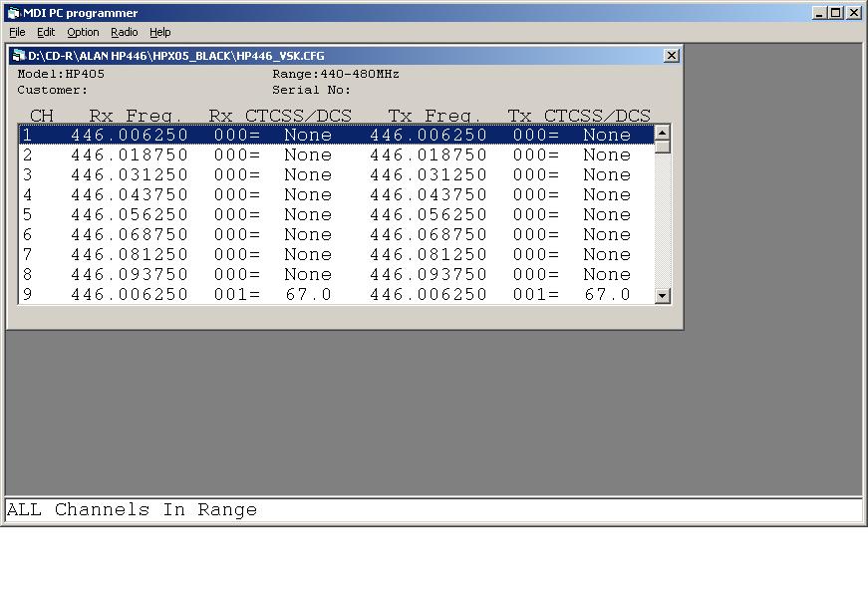The height and width of the screenshot is (598, 868).
Task: Click the MDI PC programmer title bar icon
Action: click(x=13, y=13)
